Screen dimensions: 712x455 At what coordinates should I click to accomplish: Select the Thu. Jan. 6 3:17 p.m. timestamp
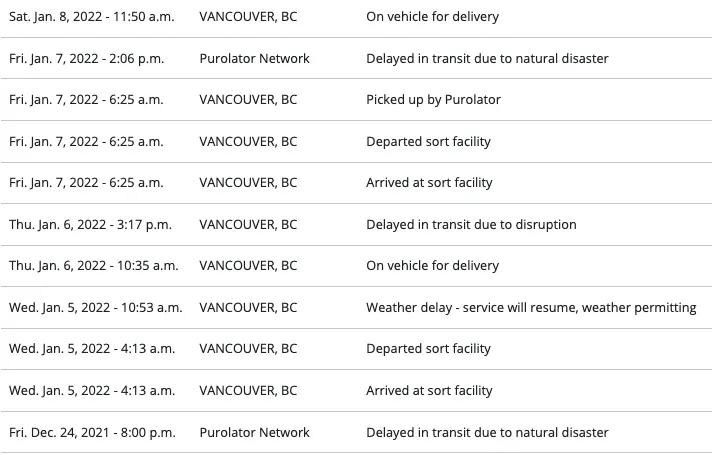pyautogui.click(x=90, y=225)
